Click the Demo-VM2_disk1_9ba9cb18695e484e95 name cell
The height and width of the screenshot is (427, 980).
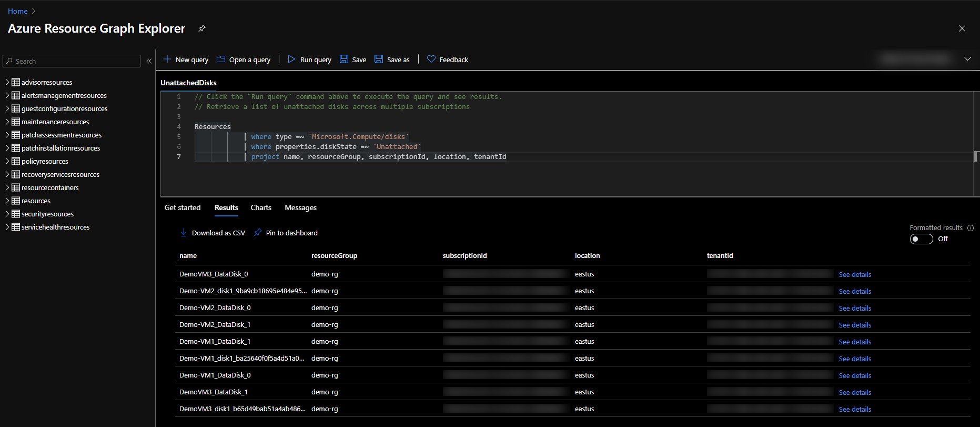click(x=243, y=291)
